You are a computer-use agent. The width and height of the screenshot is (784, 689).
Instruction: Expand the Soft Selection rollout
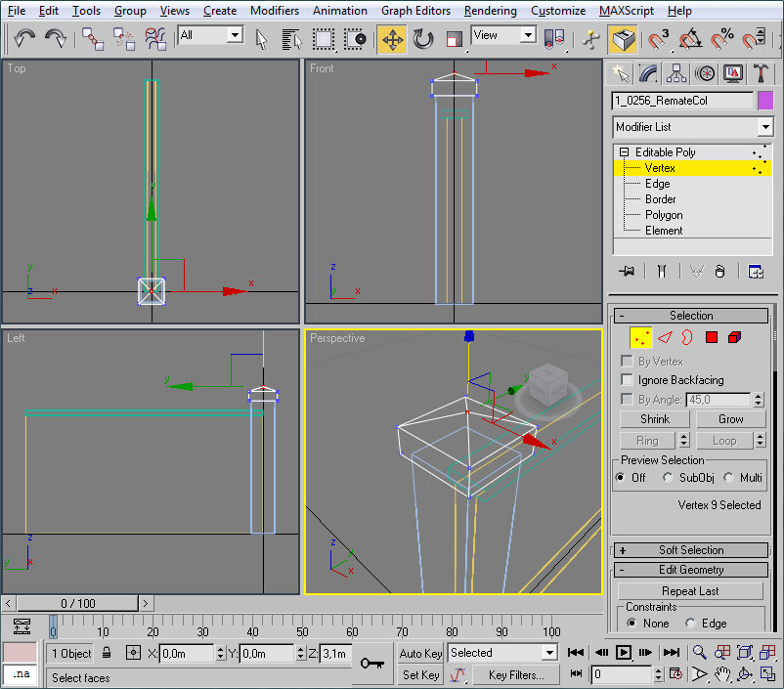point(690,550)
